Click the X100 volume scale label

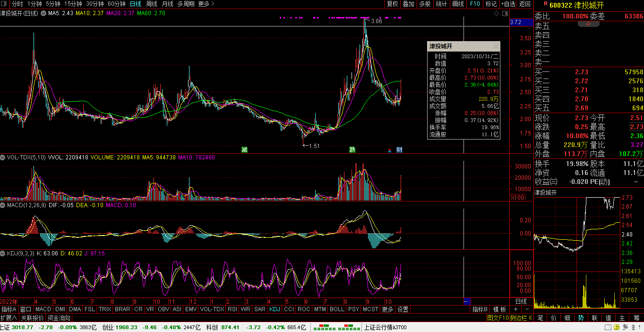pyautogui.click(x=517, y=198)
